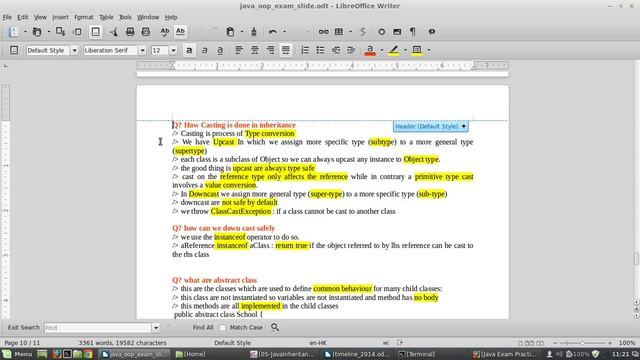
Task: Open search history dropdown in Find bar
Action: coord(156,328)
